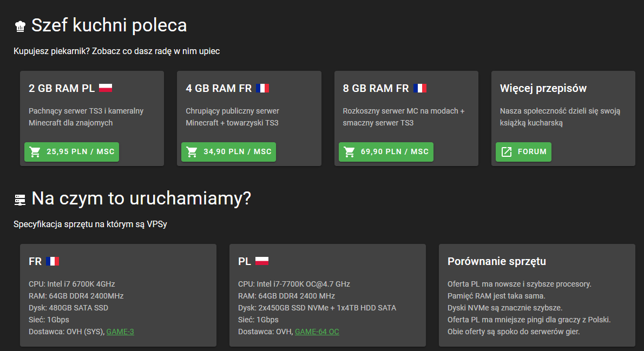Image resolution: width=644 pixels, height=351 pixels.
Task: Click the Polish flag next to 2 GB RAM PL
Action: pos(106,88)
